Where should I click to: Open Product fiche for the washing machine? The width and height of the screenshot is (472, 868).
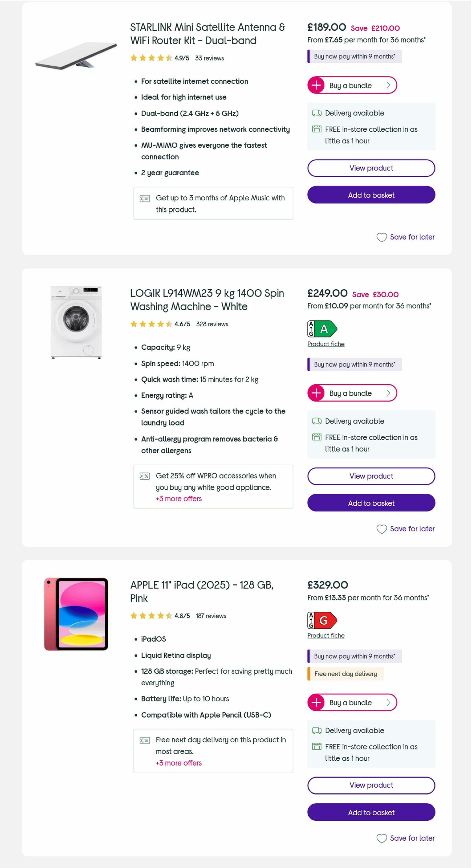[326, 344]
